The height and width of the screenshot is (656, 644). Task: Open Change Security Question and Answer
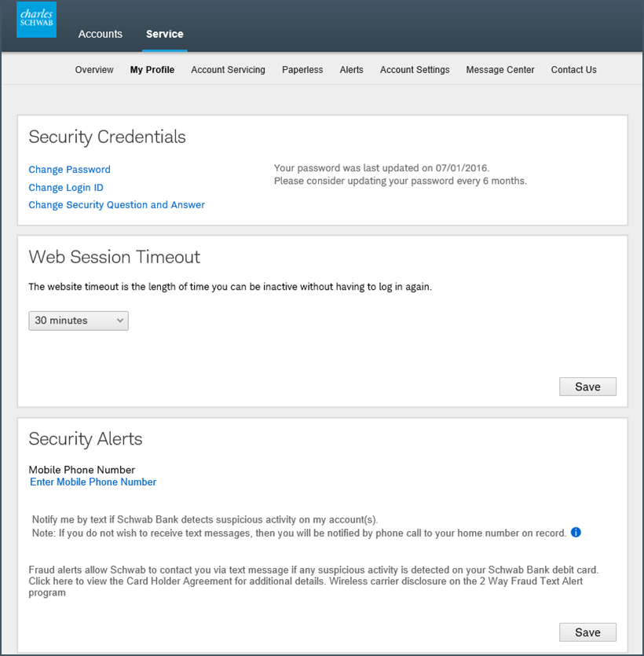click(117, 204)
